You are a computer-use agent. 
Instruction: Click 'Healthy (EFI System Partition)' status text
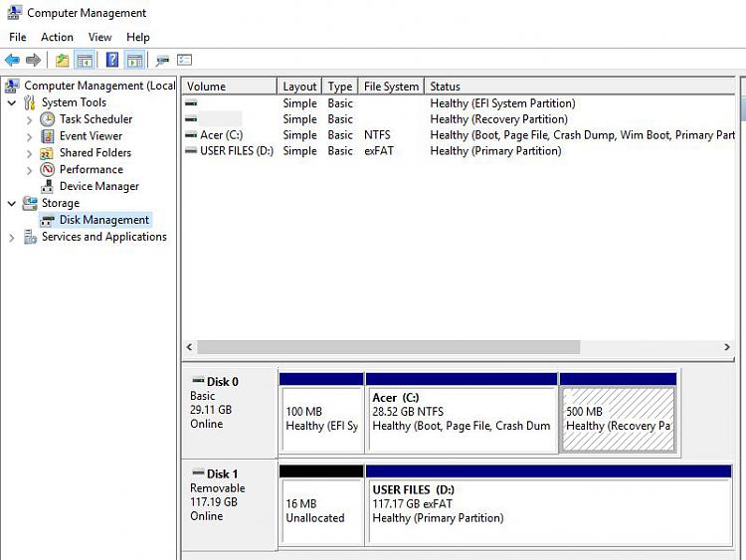[502, 103]
